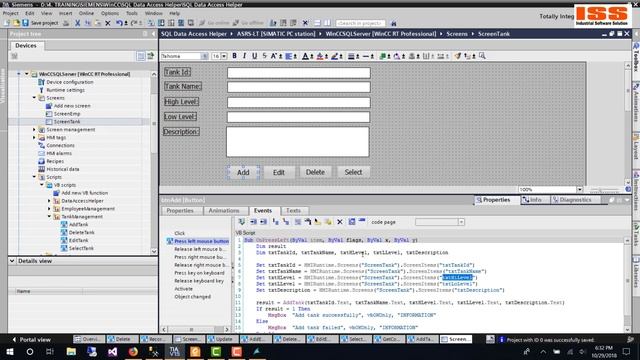Expand the HMI tags node
This screenshot has height=360, width=640.
pyautogui.click(x=34, y=138)
